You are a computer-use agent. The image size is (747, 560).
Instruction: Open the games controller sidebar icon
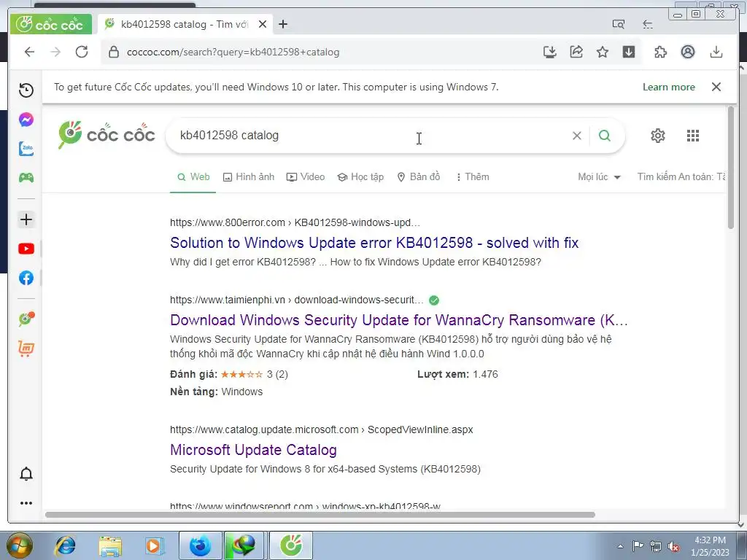(x=26, y=178)
